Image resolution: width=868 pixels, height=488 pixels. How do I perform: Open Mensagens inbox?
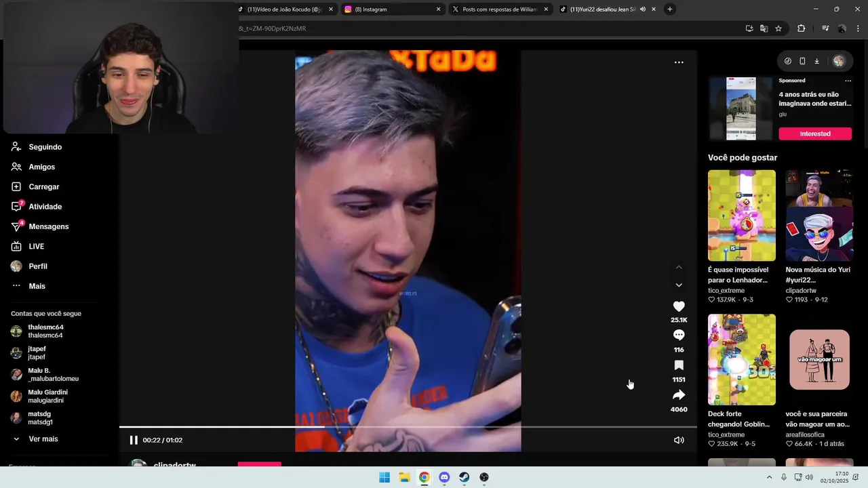(x=48, y=226)
